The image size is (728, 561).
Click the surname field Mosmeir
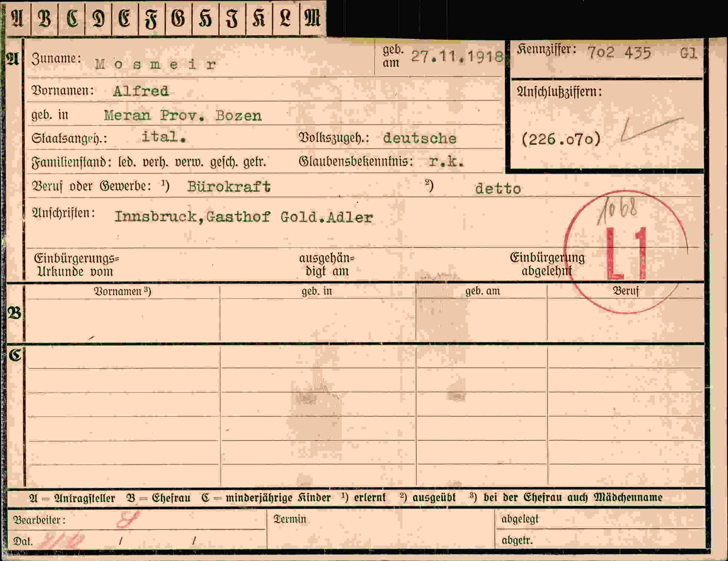[x=156, y=64]
